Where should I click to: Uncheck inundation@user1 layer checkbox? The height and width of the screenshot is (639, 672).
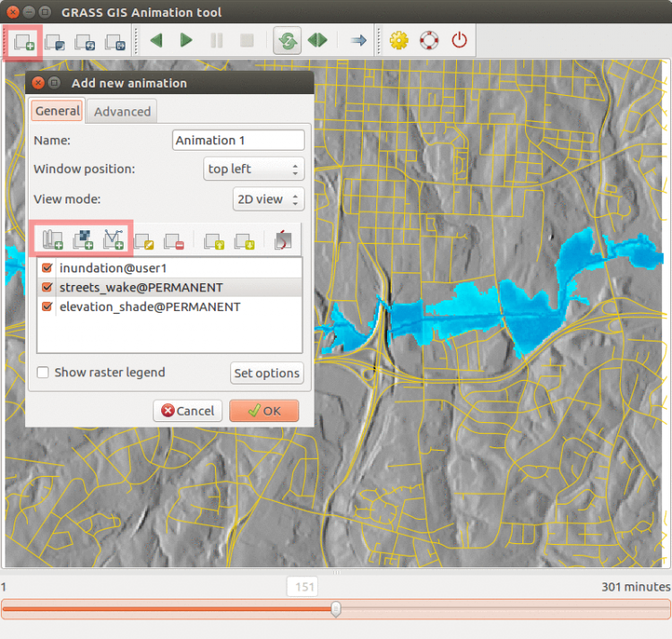(x=47, y=268)
